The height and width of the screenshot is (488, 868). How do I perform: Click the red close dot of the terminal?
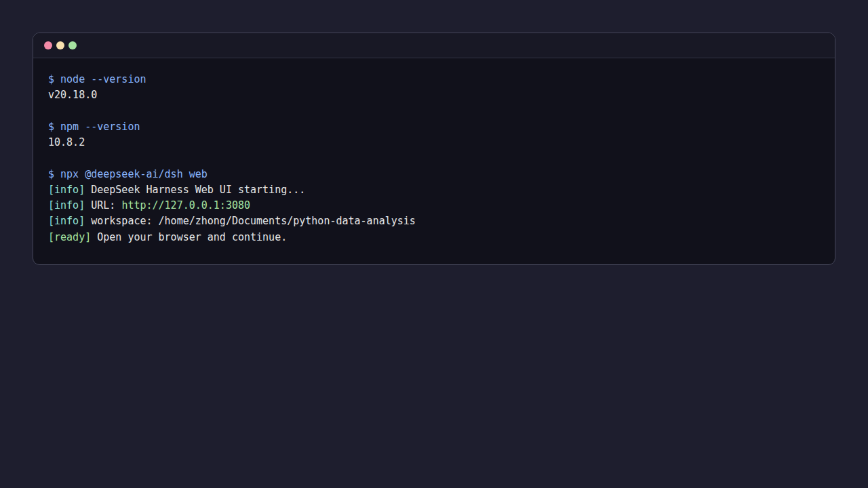48,45
